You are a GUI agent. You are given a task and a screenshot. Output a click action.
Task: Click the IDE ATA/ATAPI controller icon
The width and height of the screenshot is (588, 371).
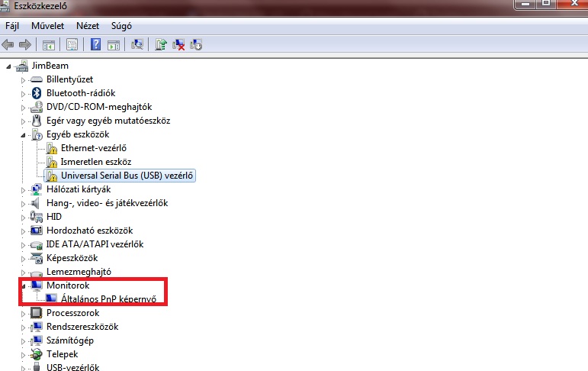tap(37, 245)
